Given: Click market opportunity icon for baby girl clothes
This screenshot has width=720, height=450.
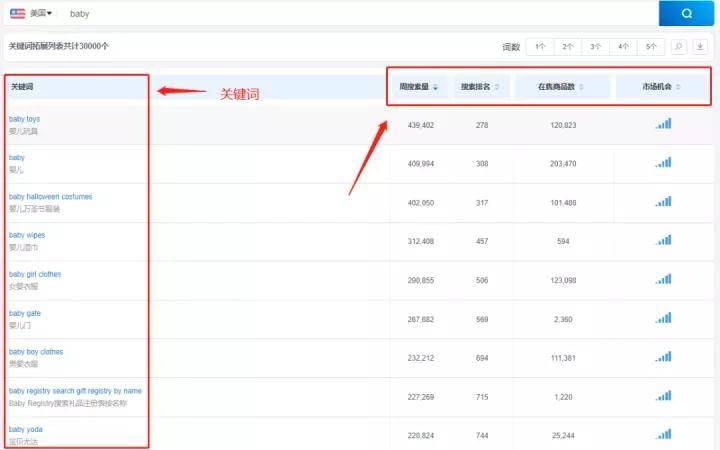Looking at the screenshot, I should point(664,279).
